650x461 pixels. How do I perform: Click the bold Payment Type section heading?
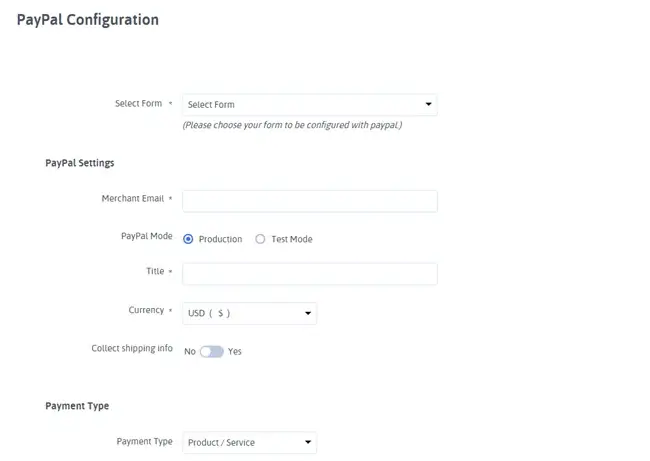coord(77,406)
